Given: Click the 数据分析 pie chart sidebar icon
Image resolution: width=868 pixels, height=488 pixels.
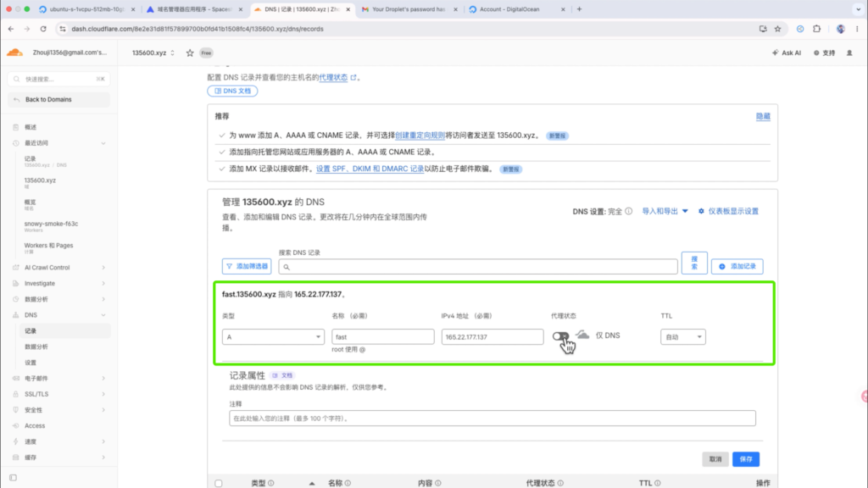Looking at the screenshot, I should click(x=15, y=299).
